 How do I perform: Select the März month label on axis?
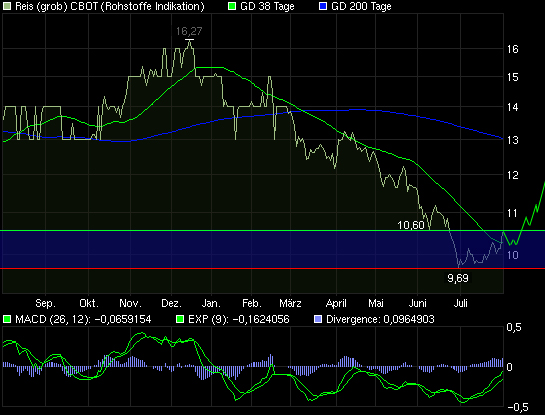tap(290, 303)
